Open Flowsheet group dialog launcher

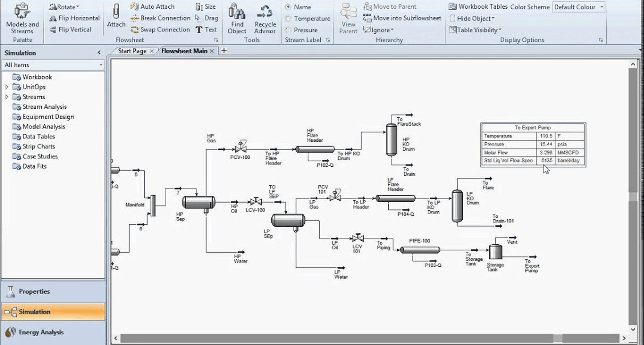pos(216,40)
